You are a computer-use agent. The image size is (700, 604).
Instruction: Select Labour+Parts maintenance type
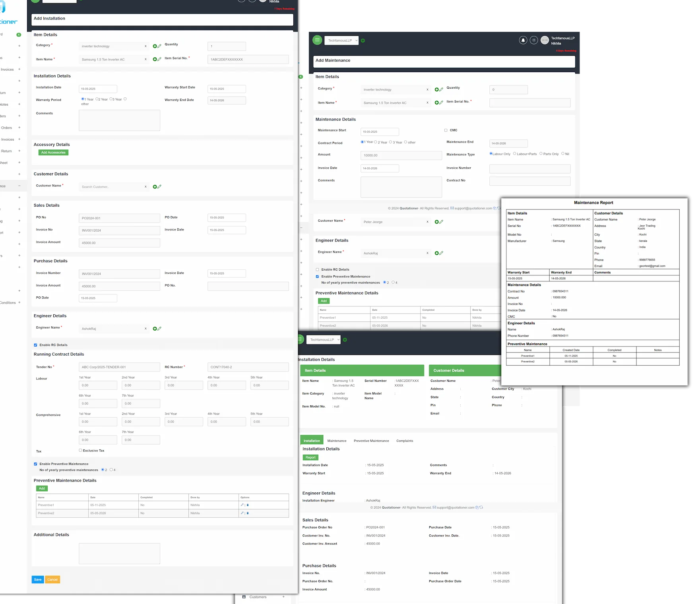(515, 154)
